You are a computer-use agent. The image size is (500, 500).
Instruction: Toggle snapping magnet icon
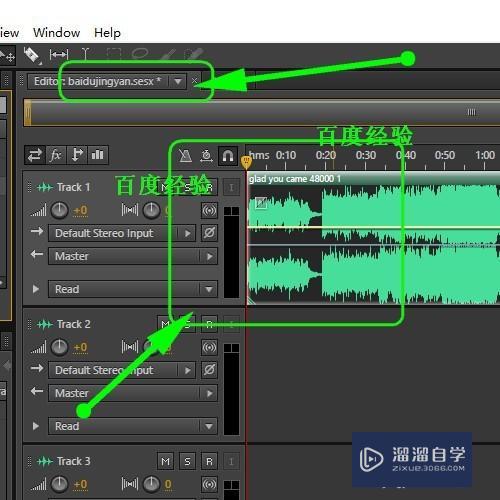[x=228, y=156]
